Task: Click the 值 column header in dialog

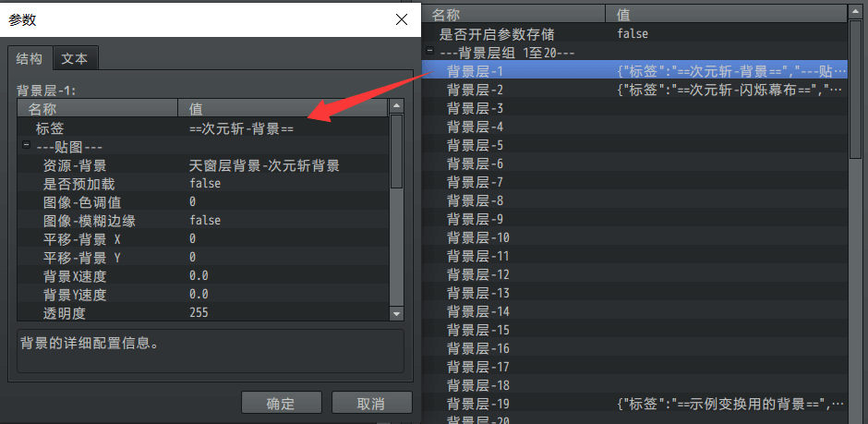Action: tap(283, 107)
